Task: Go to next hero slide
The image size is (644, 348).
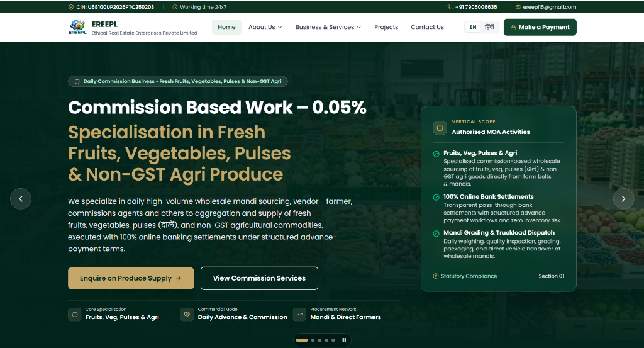Action: pos(623,199)
